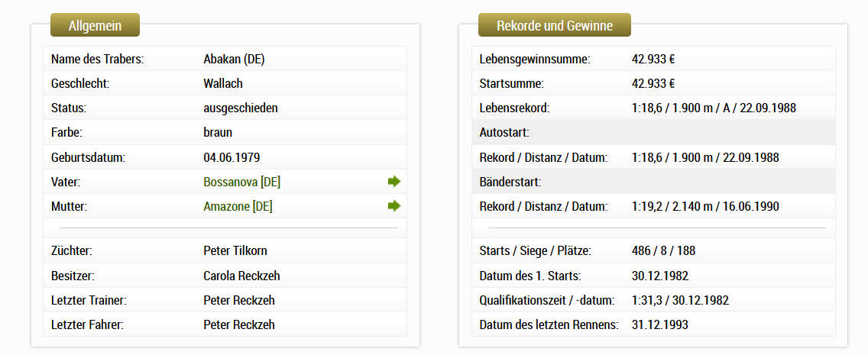Click the Lebensgewinnsumme value 42.933 €
868x355 pixels.
(653, 60)
